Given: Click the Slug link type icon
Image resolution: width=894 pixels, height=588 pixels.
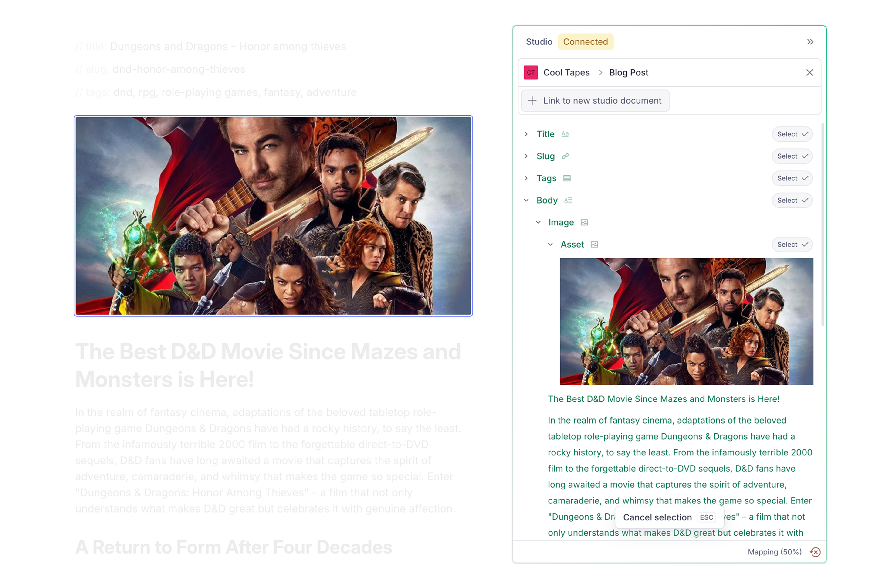Looking at the screenshot, I should pyautogui.click(x=565, y=156).
